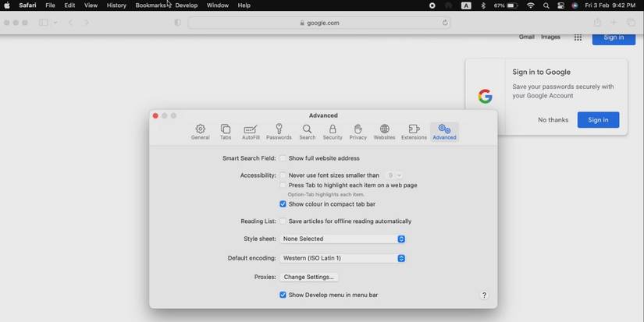The image size is (644, 322).
Task: Open Spotlight search from menu bar
Action: pos(546,5)
